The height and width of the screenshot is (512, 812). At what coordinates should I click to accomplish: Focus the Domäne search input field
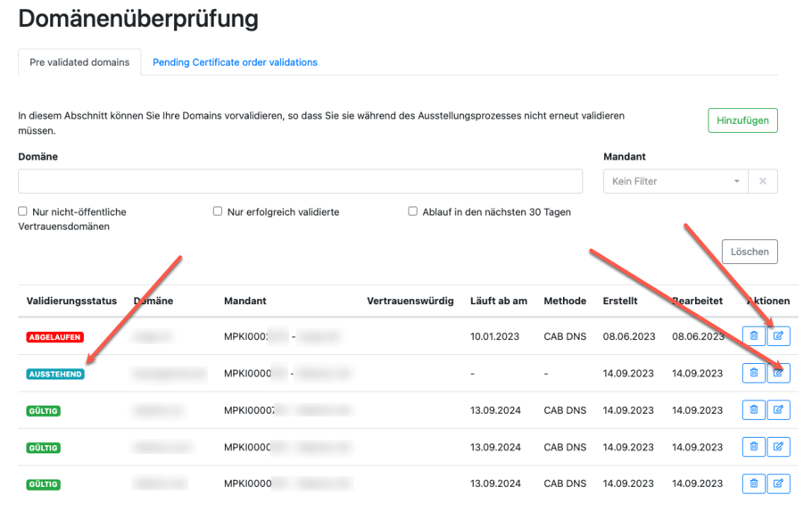click(300, 181)
